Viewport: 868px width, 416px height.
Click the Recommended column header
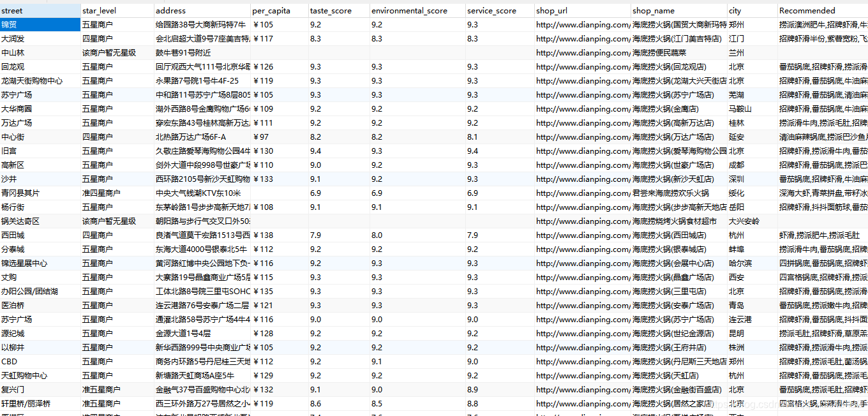click(x=823, y=10)
